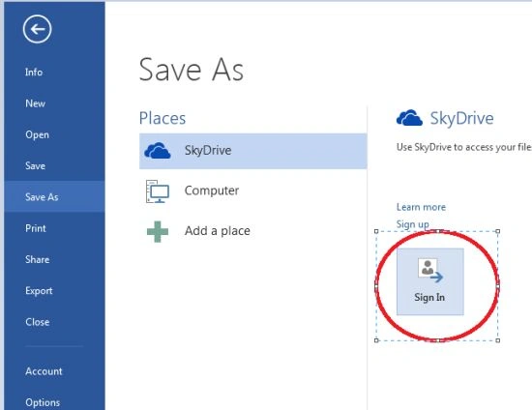The height and width of the screenshot is (410, 532).
Task: Click the SkyDrive cloud icon in right header
Action: [x=409, y=118]
